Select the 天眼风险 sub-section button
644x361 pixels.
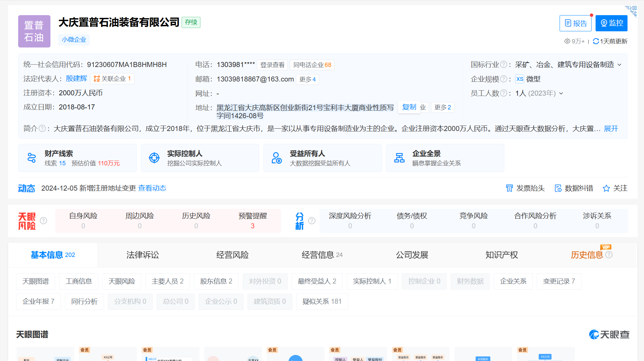[x=122, y=281]
